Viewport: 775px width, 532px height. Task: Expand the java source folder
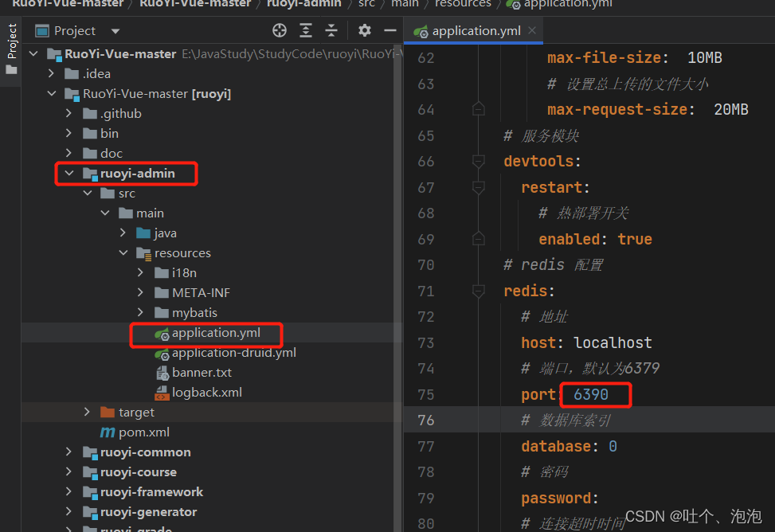pos(123,233)
